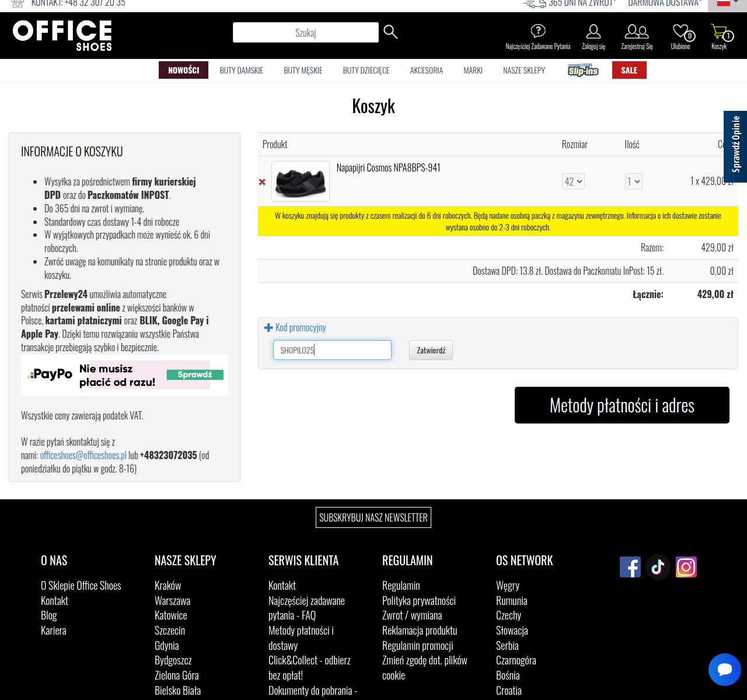Open the quantity dropdown showing 1

[x=634, y=181]
